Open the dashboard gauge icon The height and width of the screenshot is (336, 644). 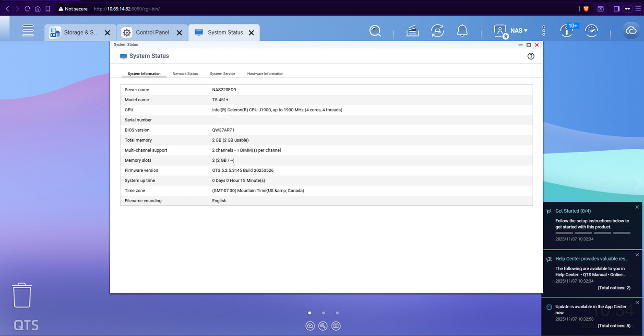tap(592, 31)
